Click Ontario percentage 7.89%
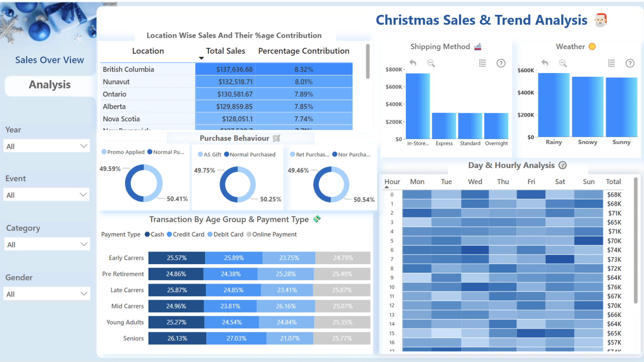Screen dimensions: 644x362 click(304, 94)
